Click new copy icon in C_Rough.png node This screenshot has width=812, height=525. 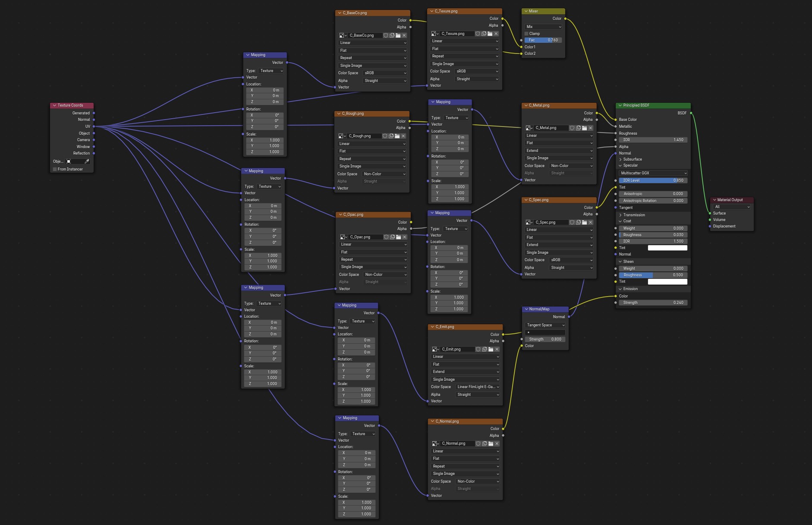[x=391, y=136]
